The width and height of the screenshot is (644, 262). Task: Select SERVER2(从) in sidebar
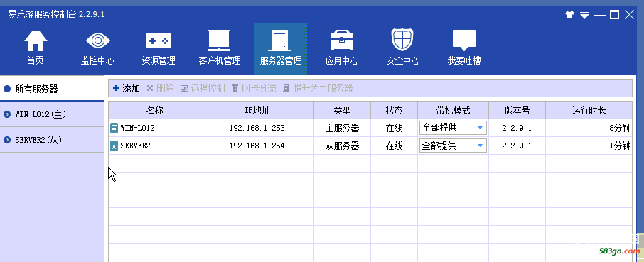pos(52,140)
